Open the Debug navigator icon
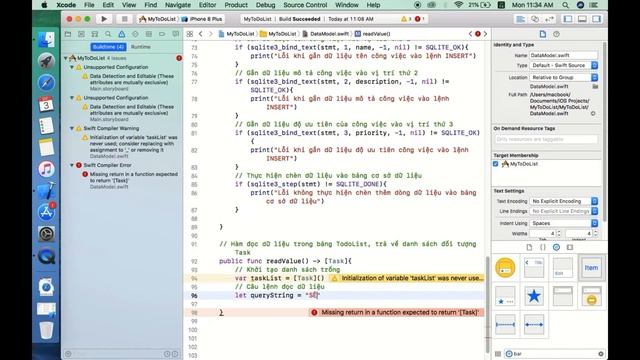The height and width of the screenshot is (360, 640). coord(149,34)
